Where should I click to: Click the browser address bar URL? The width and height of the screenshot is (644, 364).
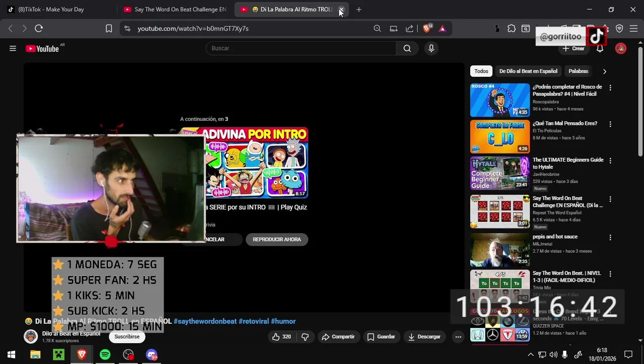click(193, 29)
